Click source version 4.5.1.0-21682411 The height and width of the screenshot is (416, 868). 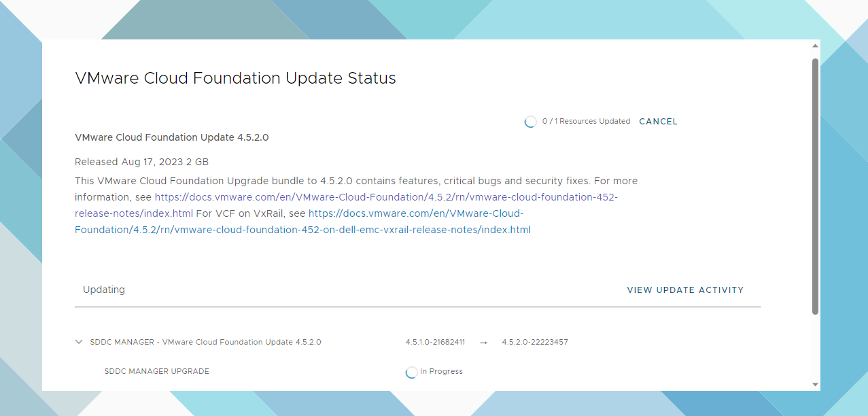tap(435, 343)
